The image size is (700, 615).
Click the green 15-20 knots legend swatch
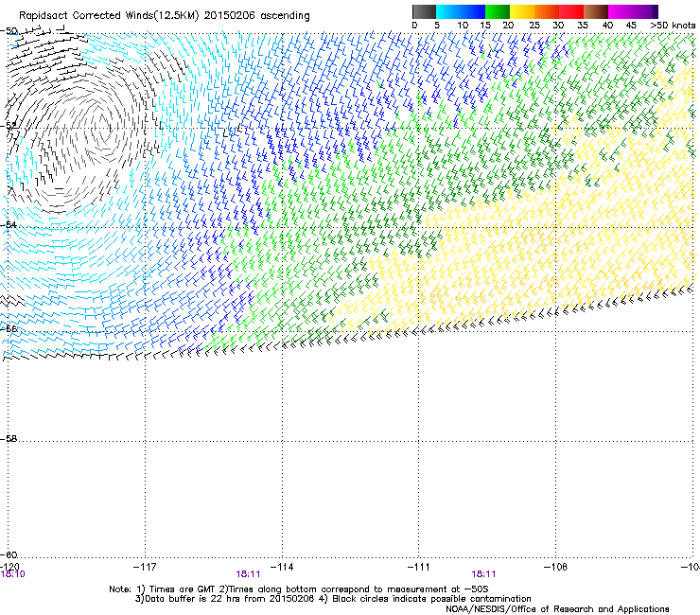(x=498, y=11)
